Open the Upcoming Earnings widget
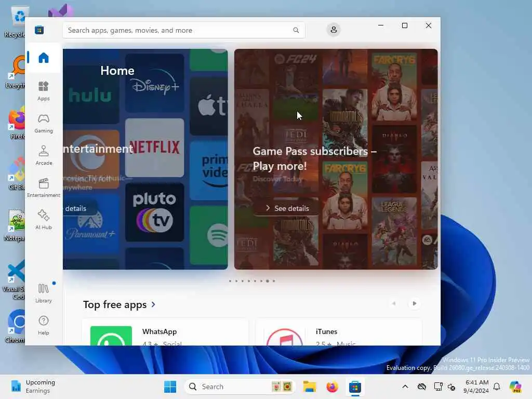 (x=33, y=387)
